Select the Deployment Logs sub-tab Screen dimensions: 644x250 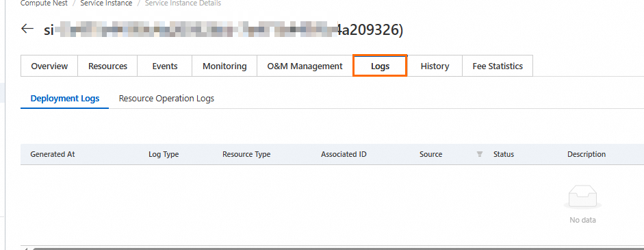[x=65, y=99]
